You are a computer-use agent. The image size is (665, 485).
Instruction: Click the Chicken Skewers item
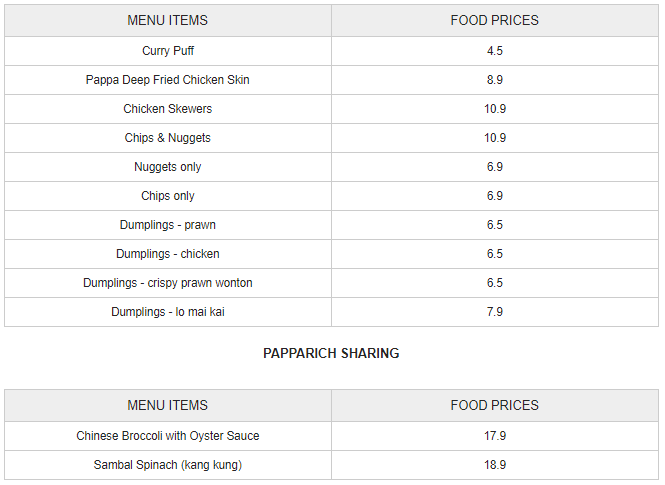pyautogui.click(x=168, y=109)
